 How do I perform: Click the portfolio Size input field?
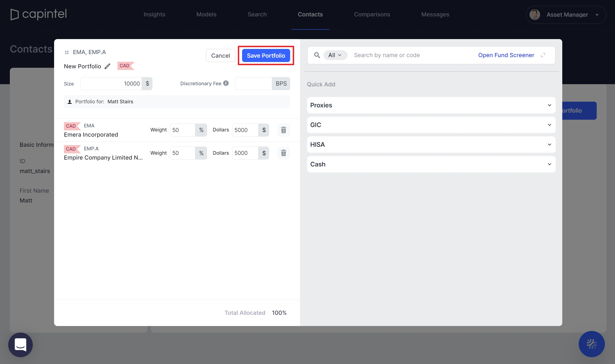point(111,84)
